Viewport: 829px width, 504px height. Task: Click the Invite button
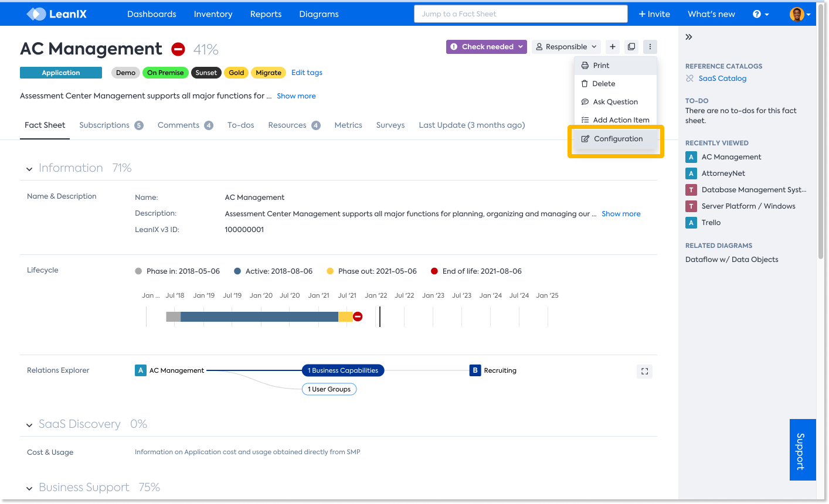pyautogui.click(x=654, y=14)
